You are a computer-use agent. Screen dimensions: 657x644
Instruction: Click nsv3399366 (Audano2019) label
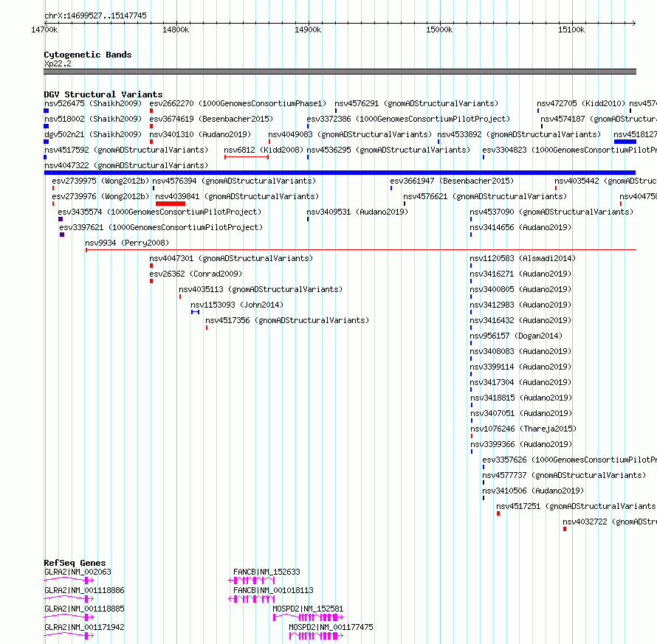tap(521, 444)
